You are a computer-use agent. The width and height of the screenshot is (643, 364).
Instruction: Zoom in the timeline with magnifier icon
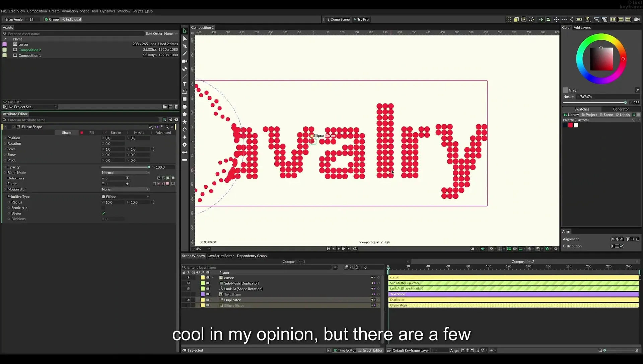coord(636,350)
